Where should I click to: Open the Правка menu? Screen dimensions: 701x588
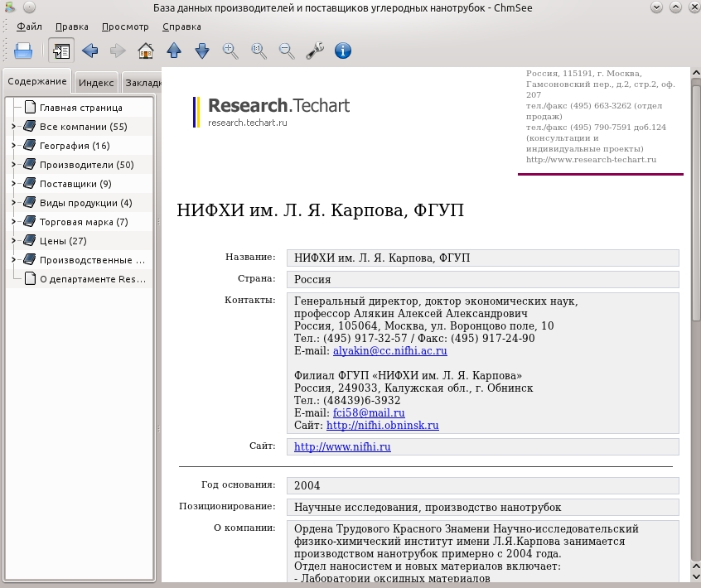[x=71, y=27]
